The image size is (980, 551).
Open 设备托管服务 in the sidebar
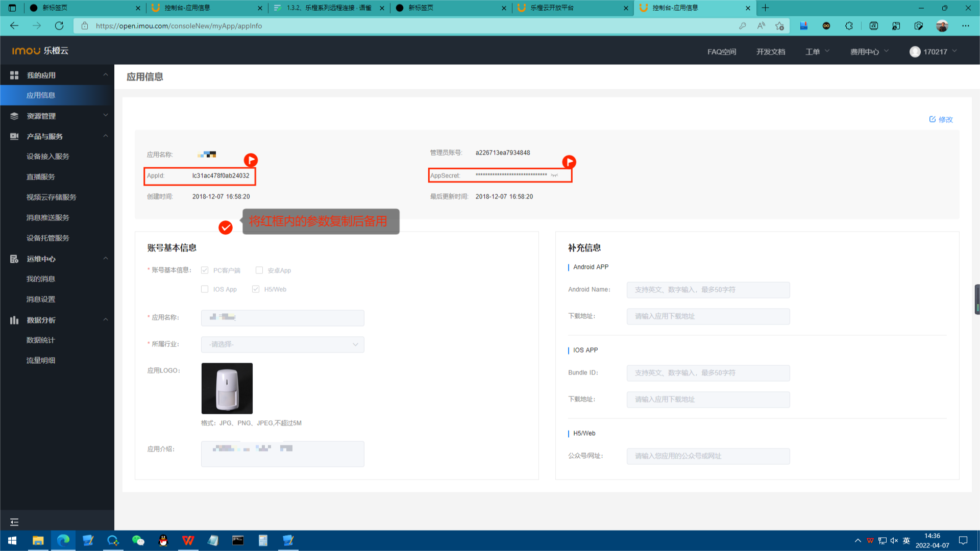pyautogui.click(x=47, y=238)
